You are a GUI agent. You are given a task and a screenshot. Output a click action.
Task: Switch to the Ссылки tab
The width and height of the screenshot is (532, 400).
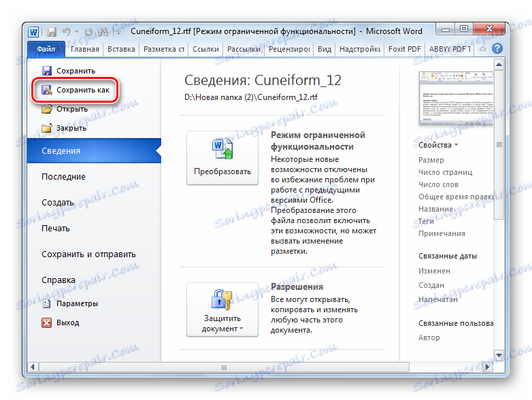pyautogui.click(x=205, y=49)
